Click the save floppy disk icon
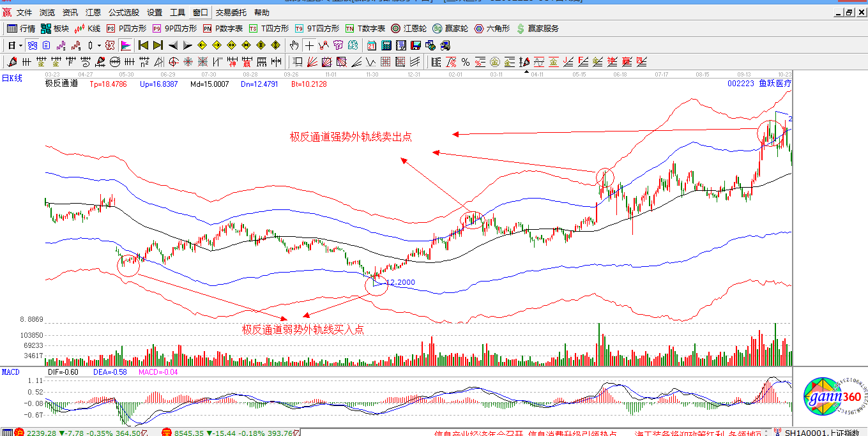 point(416,45)
